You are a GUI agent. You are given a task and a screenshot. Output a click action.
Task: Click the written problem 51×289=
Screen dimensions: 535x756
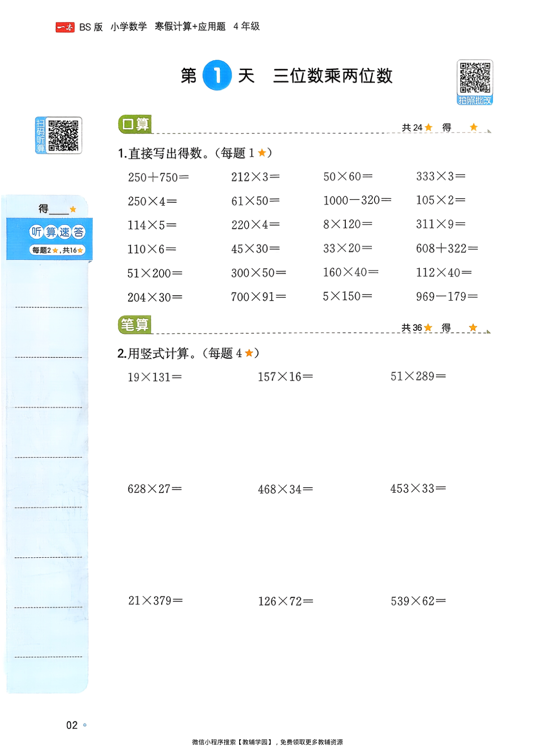click(x=418, y=376)
